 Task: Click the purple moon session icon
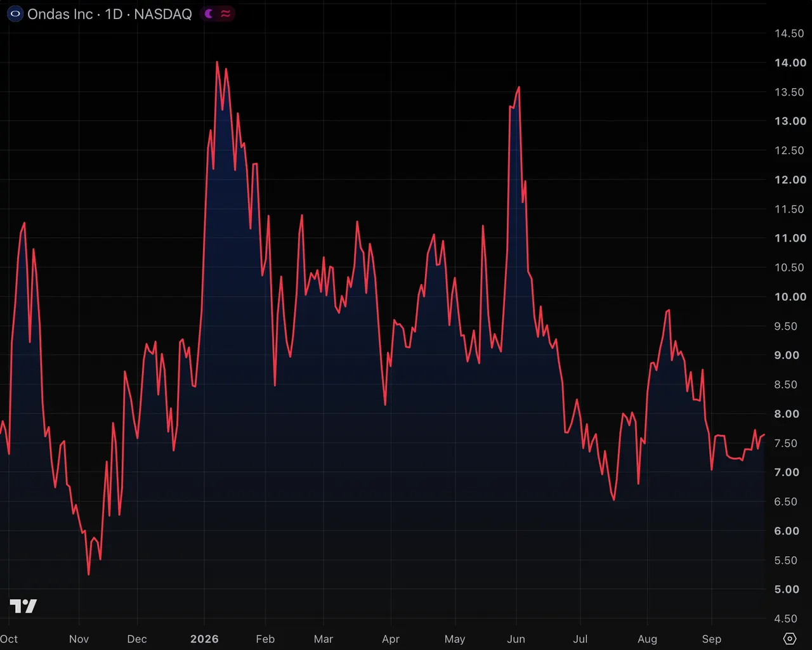(x=209, y=13)
